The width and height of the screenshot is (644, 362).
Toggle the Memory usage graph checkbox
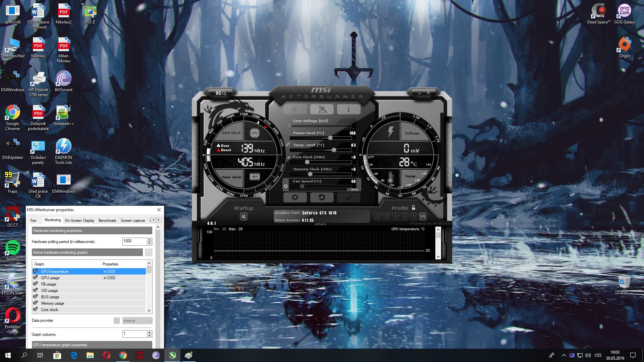(36, 303)
